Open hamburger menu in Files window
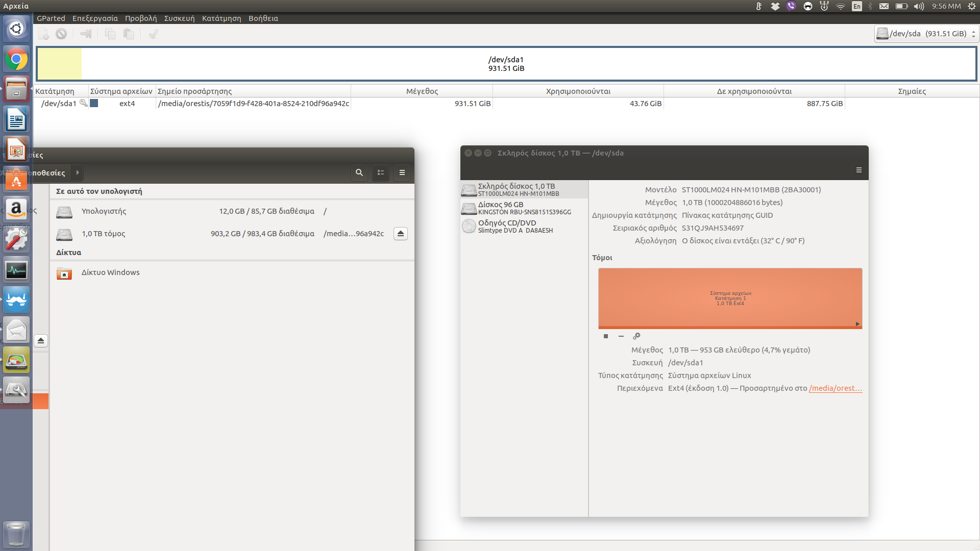980x551 pixels. point(402,173)
